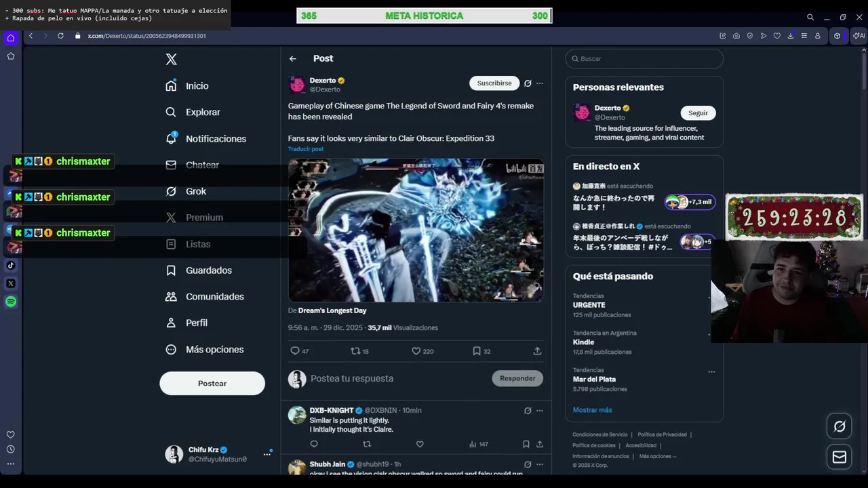The width and height of the screenshot is (868, 488).
Task: Open Spotify from the browser sidebar
Action: tap(11, 302)
